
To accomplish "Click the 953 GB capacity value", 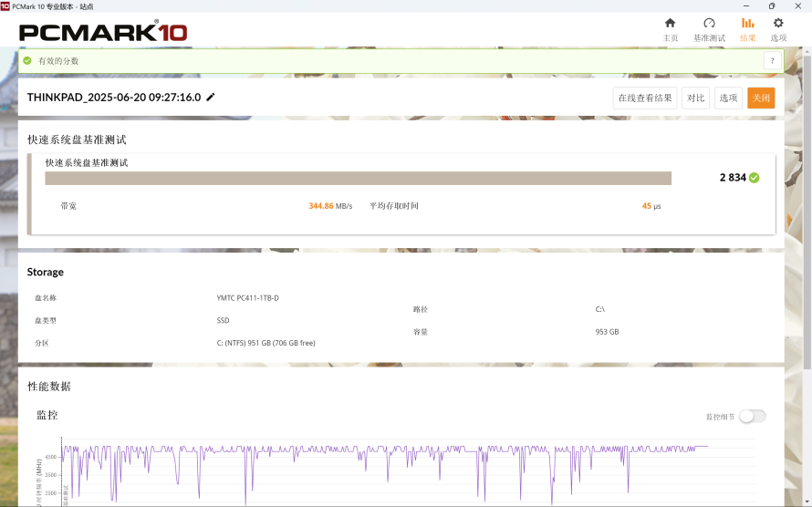I will click(607, 332).
